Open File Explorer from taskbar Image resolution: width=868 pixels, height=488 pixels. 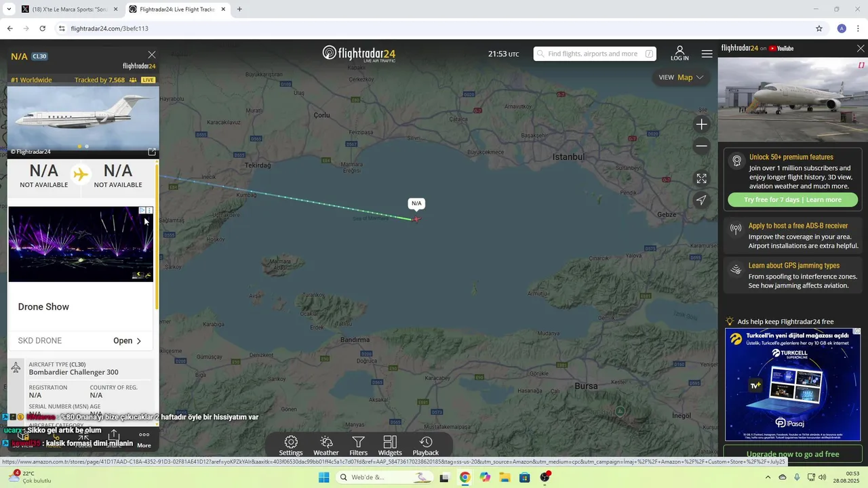click(505, 477)
